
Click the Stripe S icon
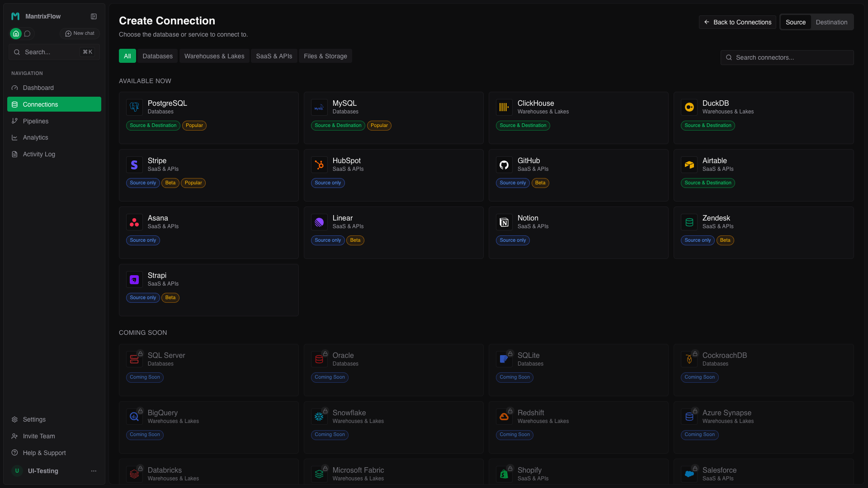(x=134, y=164)
